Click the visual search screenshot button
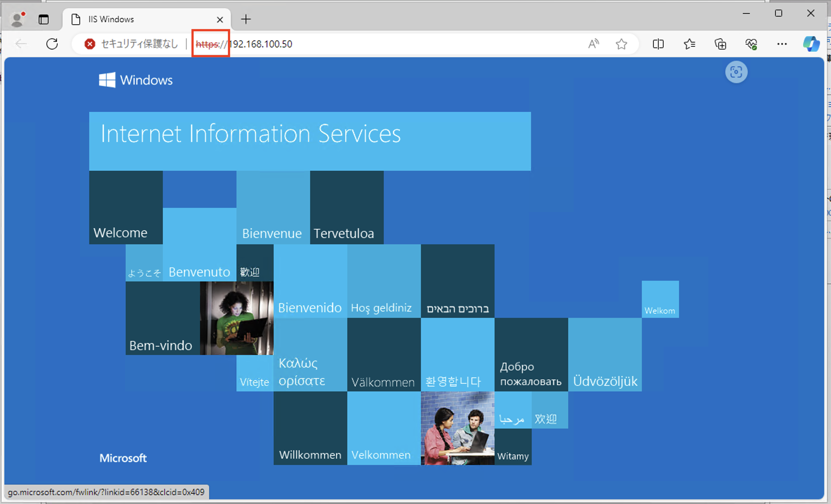Screen dimensions: 831x504 tap(736, 72)
